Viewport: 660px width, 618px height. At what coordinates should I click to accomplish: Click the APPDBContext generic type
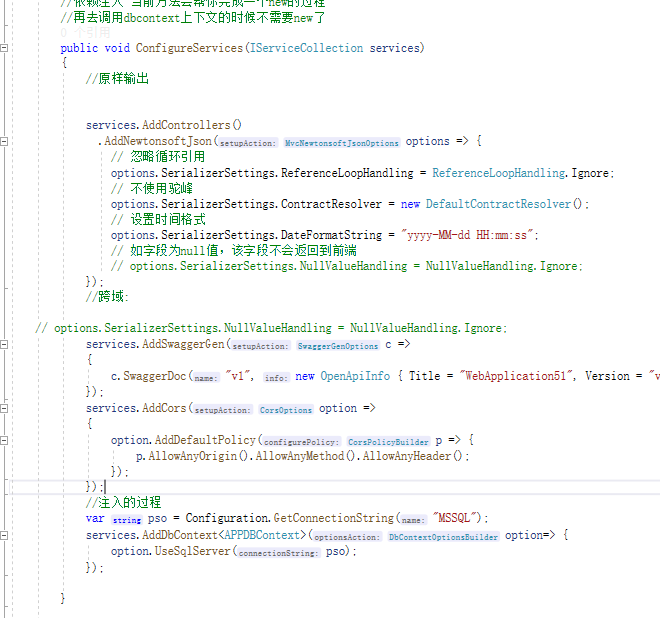(262, 535)
